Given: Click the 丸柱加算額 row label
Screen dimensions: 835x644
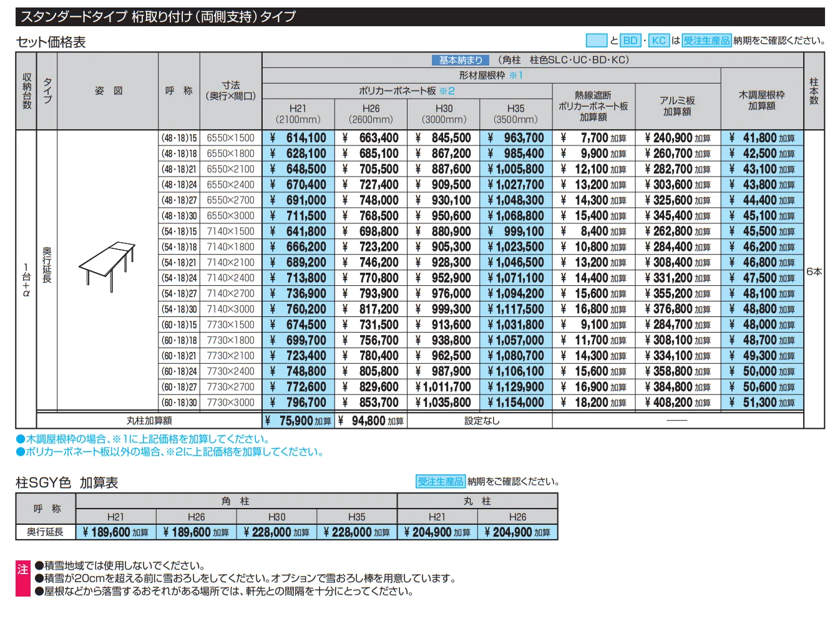Looking at the screenshot, I should pyautogui.click(x=149, y=421).
